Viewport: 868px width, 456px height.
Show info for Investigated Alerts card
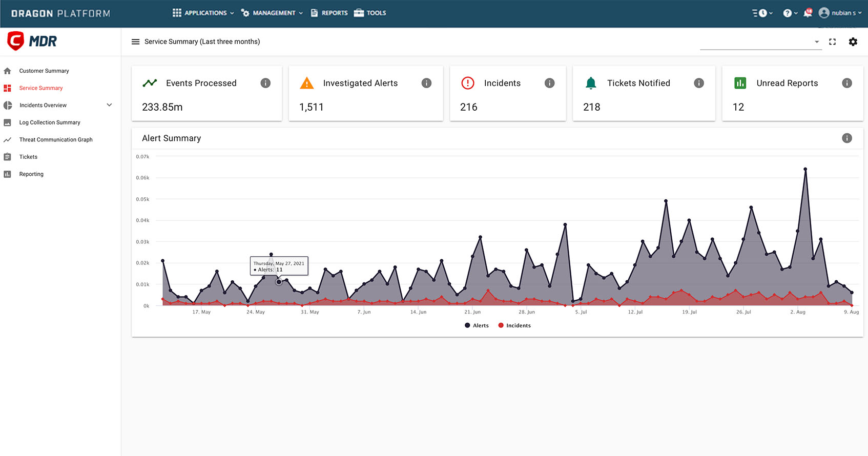[426, 83]
